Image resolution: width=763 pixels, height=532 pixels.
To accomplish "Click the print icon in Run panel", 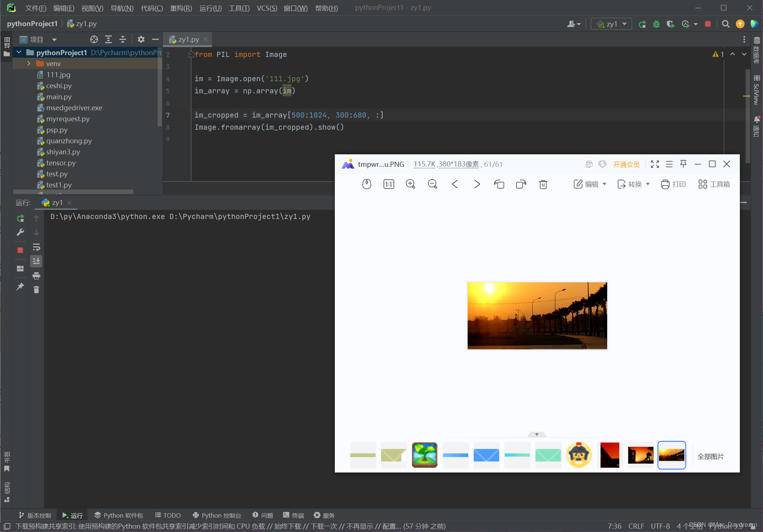I will point(36,276).
